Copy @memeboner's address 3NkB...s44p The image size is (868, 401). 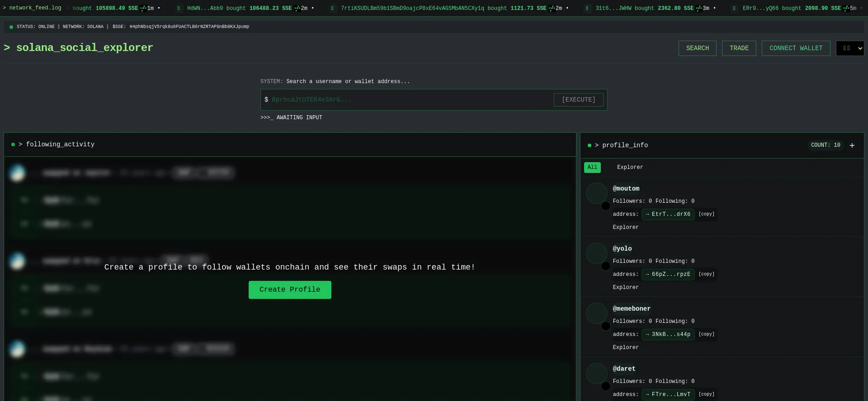707,334
